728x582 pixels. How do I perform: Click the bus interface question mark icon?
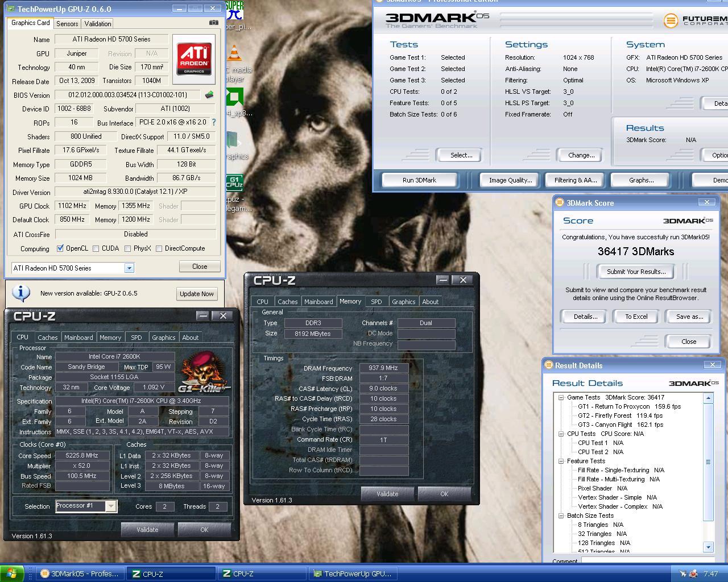[214, 122]
